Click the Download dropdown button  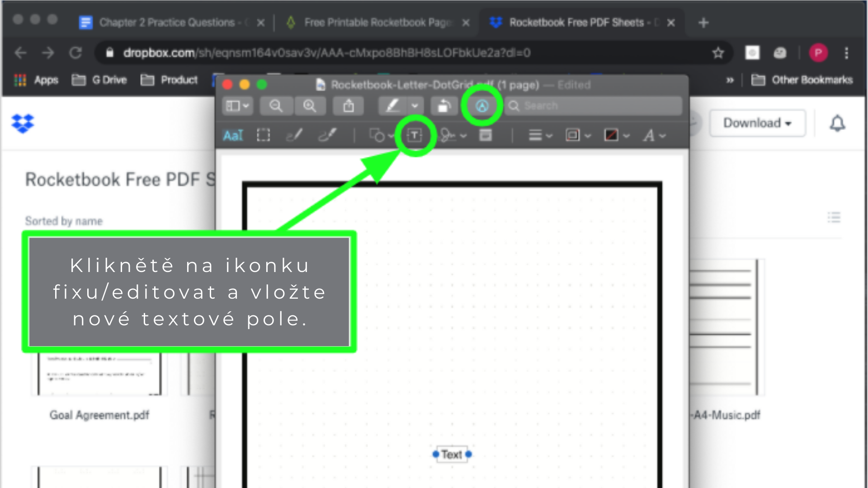[x=757, y=123]
